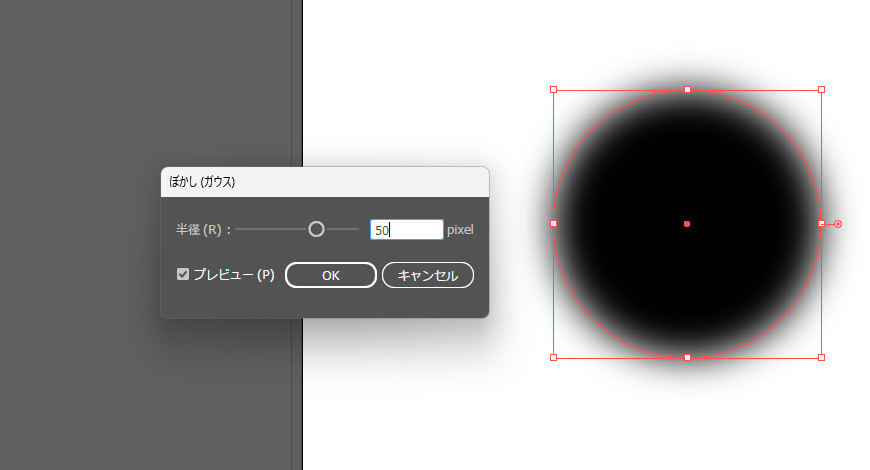Click the pie widget handle beside circle

click(x=838, y=223)
